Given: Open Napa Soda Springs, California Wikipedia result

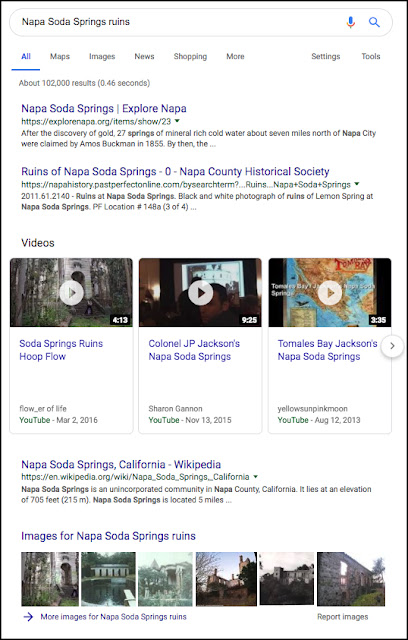Looking at the screenshot, I should click(121, 464).
